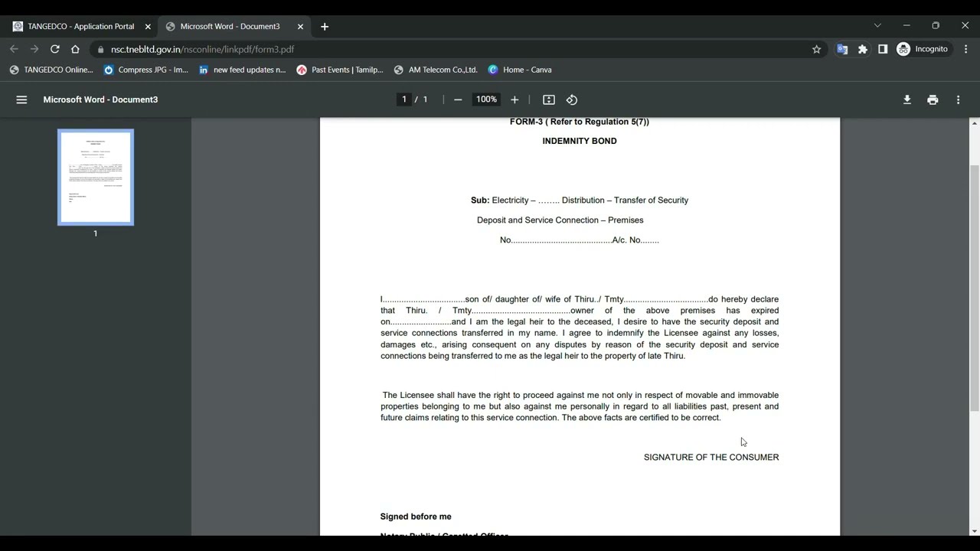
Task: Print the PDF document
Action: 933,99
